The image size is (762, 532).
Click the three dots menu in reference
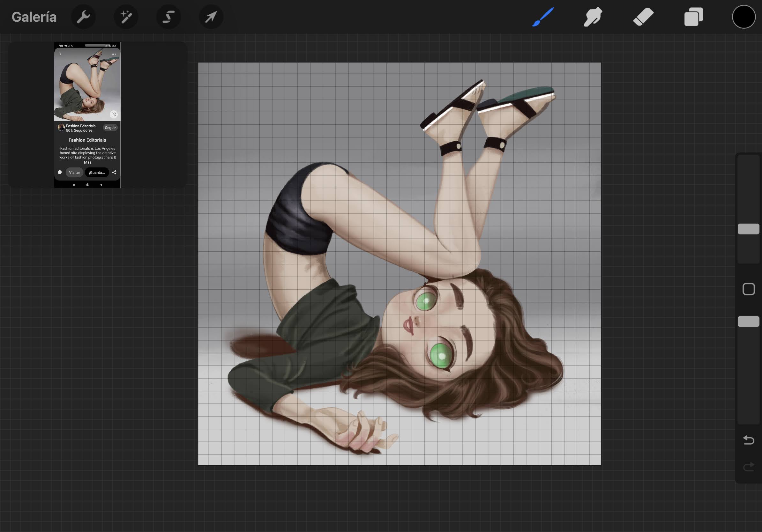(114, 54)
